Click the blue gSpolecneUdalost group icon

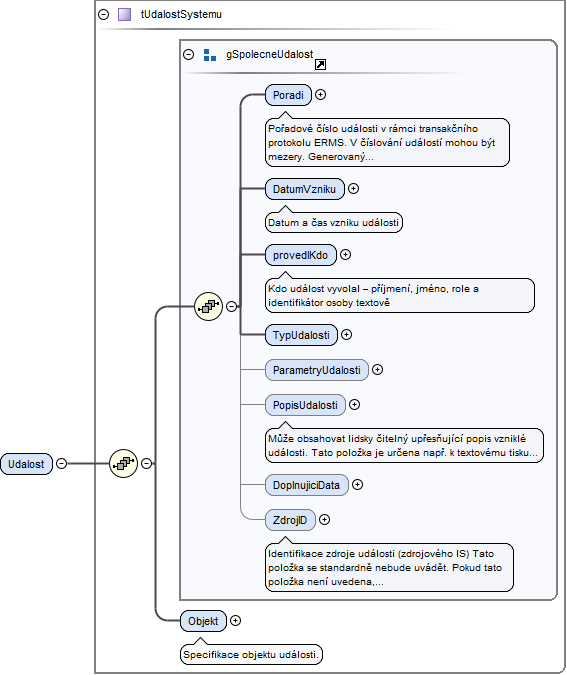coord(210,55)
